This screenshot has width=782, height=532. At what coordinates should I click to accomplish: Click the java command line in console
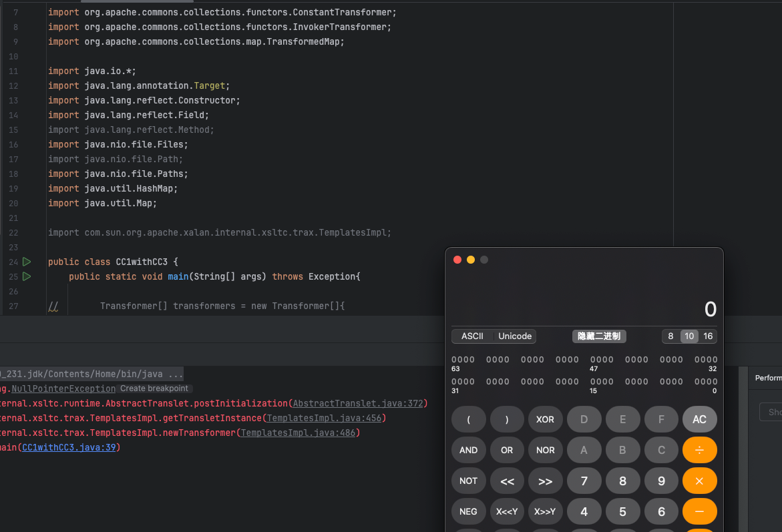pyautogui.click(x=91, y=374)
